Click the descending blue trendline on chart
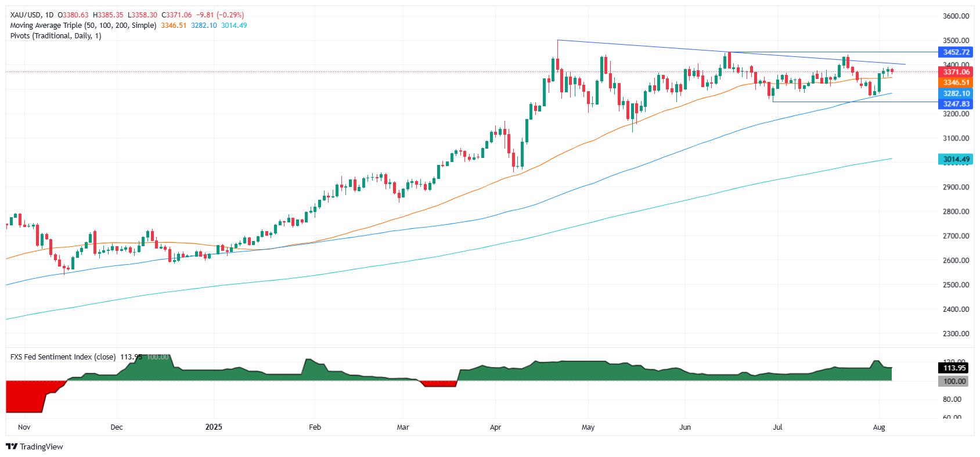980x457 pixels. [x=730, y=53]
